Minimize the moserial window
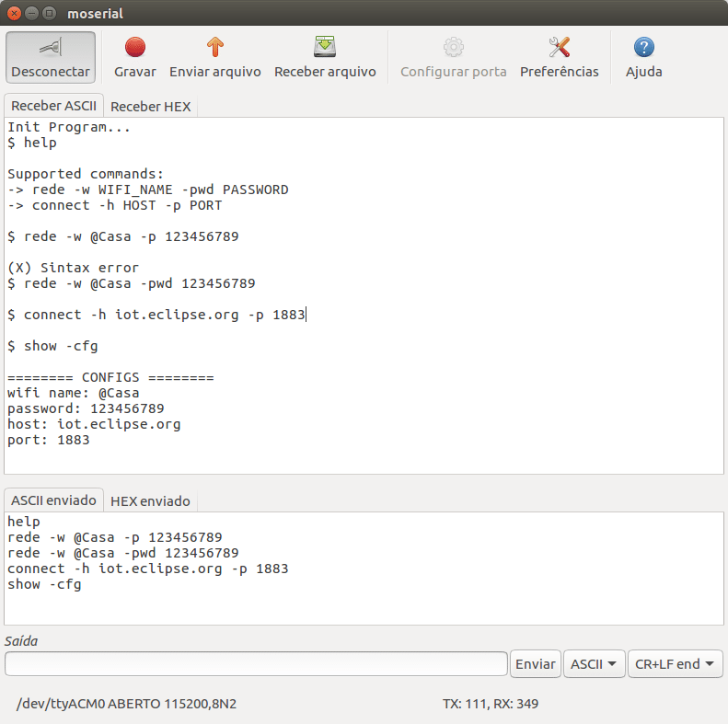 (31, 14)
